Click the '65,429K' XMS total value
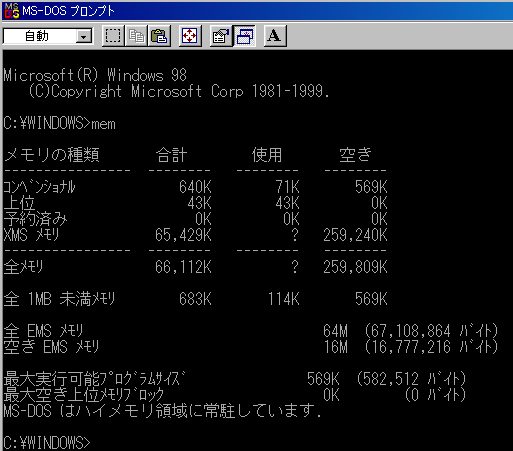 (183, 235)
